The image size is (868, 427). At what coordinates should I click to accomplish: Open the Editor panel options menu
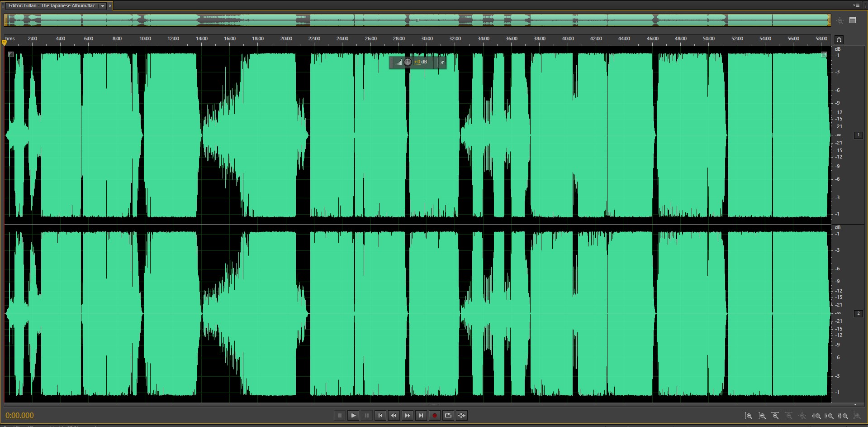856,5
